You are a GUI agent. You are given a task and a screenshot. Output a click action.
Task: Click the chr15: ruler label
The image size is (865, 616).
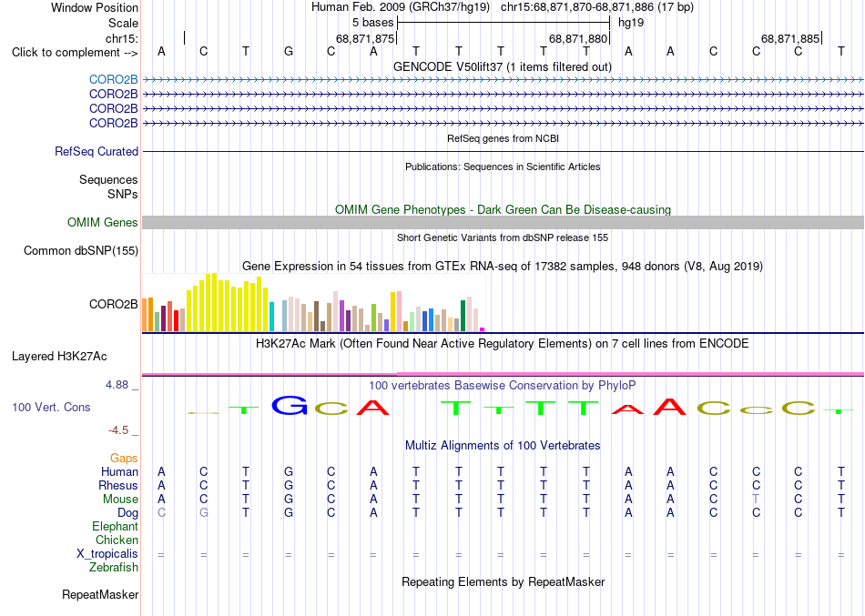click(122, 38)
